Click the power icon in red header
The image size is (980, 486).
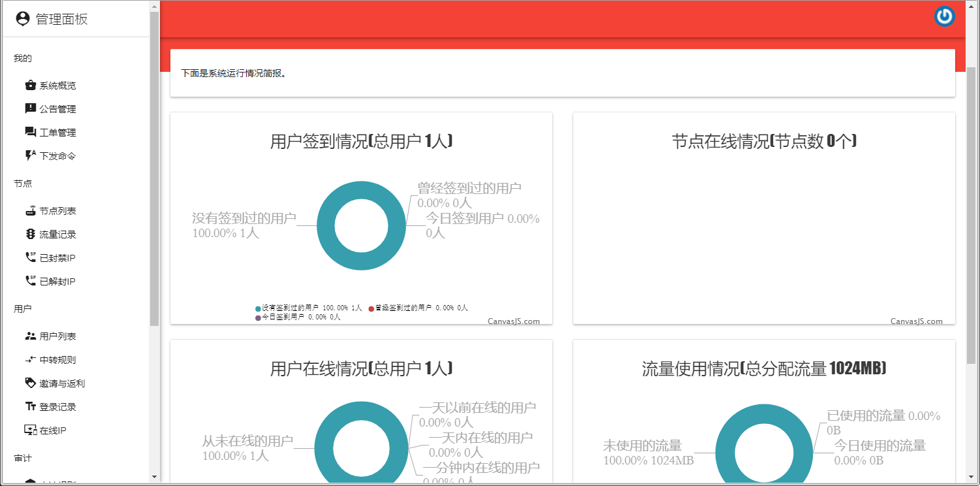point(944,17)
